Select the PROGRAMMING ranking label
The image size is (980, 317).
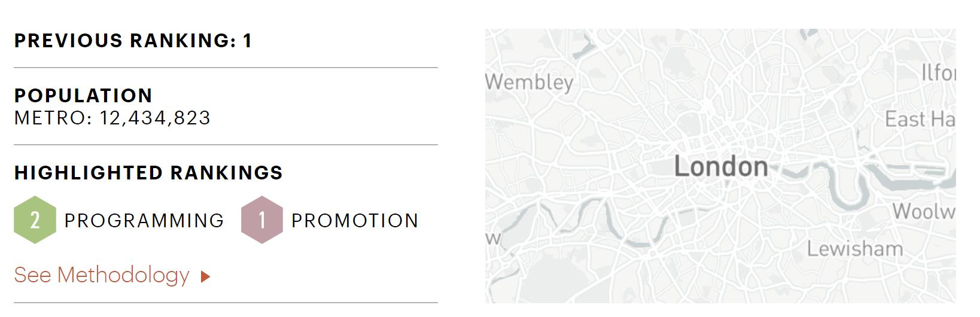(x=144, y=220)
